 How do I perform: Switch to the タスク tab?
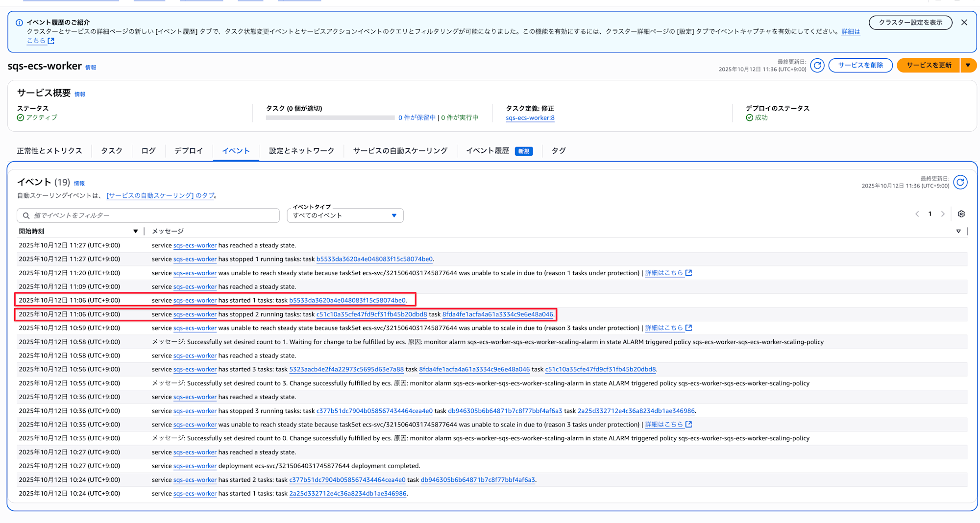click(x=111, y=151)
